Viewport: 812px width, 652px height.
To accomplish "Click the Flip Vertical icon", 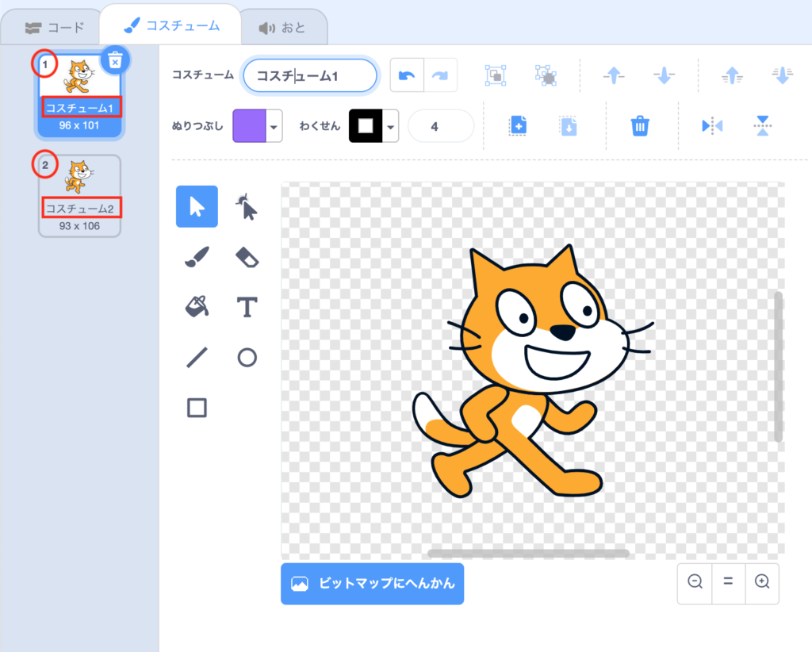I will coord(762,125).
